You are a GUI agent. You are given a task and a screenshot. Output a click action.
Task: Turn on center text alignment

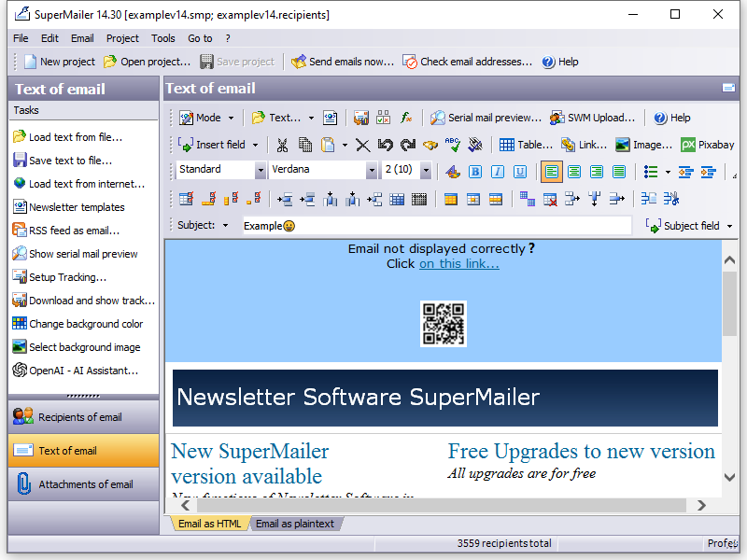tap(574, 172)
